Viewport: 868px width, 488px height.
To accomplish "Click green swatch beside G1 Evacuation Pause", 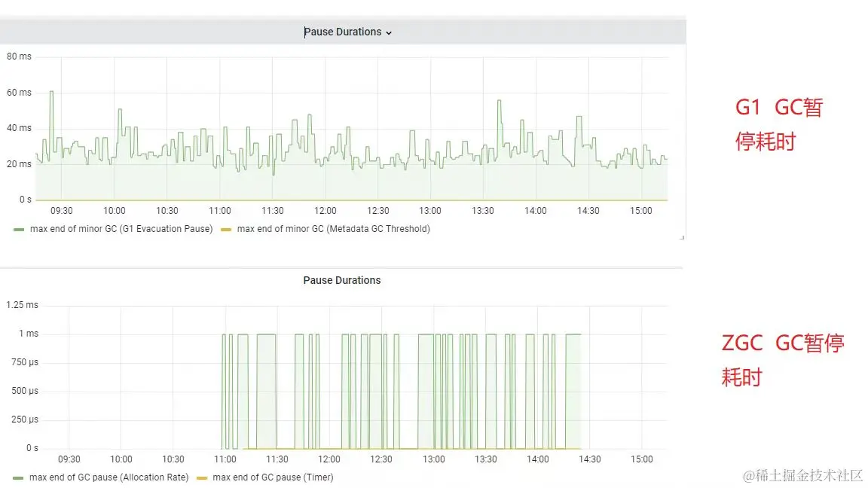I will tap(19, 230).
